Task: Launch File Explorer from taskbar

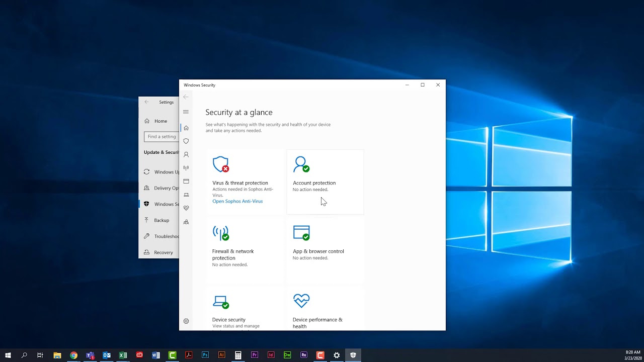Action: 57,355
